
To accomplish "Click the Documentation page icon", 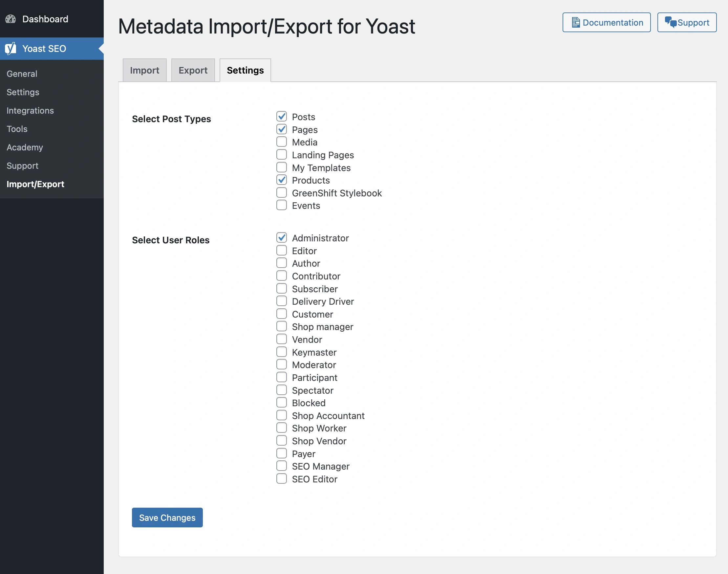I will coord(575,22).
